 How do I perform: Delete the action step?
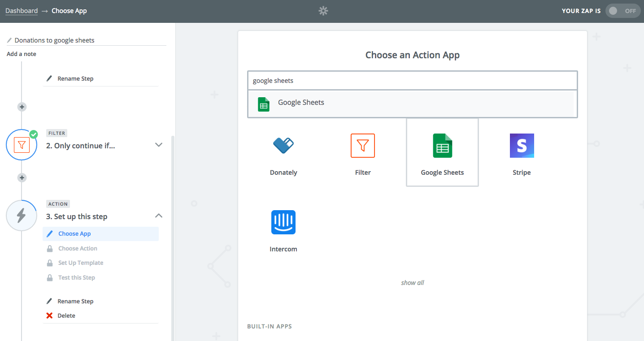[66, 315]
